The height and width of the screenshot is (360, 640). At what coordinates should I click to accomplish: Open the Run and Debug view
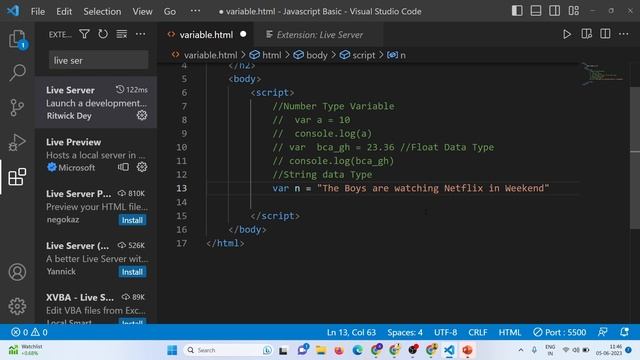(17, 142)
